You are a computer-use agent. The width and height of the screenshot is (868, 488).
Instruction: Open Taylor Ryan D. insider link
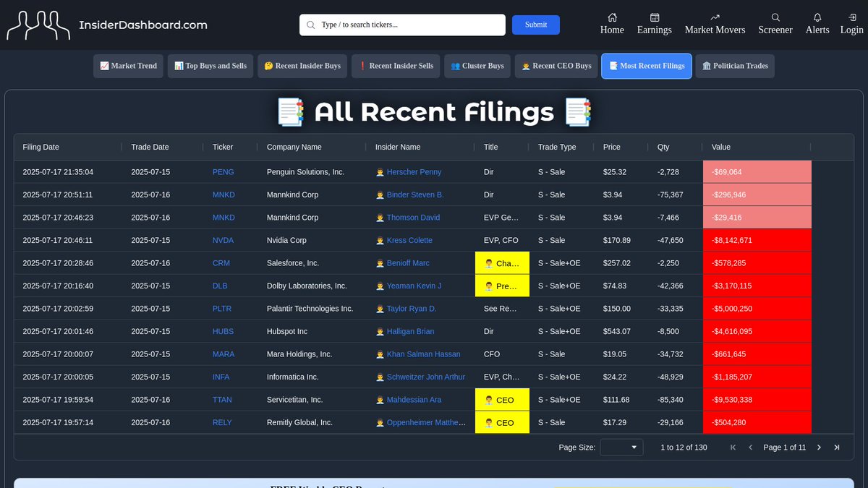(x=412, y=309)
